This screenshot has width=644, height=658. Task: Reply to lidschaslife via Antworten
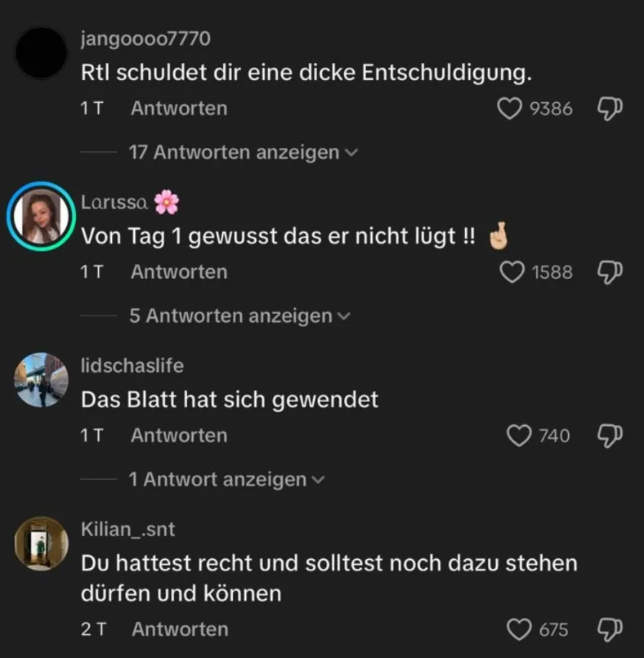[x=179, y=436]
